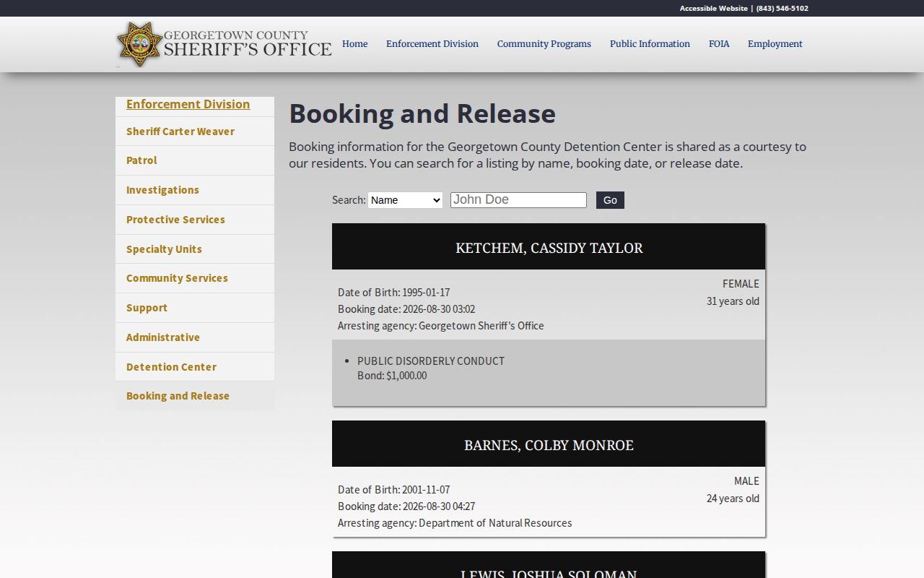This screenshot has height=578, width=924.
Task: Select Booking and Release sidebar link
Action: [195, 396]
